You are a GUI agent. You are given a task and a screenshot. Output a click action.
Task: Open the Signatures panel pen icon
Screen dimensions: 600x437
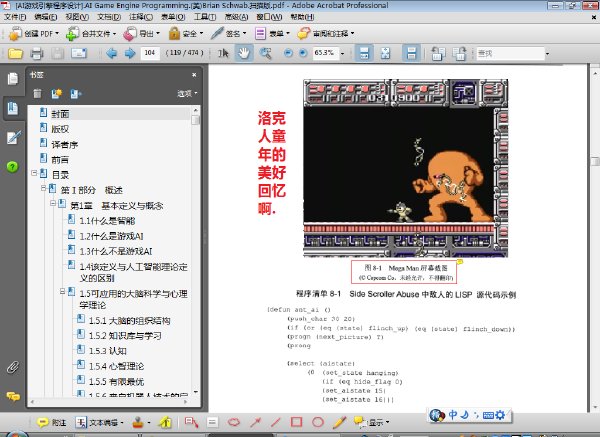click(13, 137)
